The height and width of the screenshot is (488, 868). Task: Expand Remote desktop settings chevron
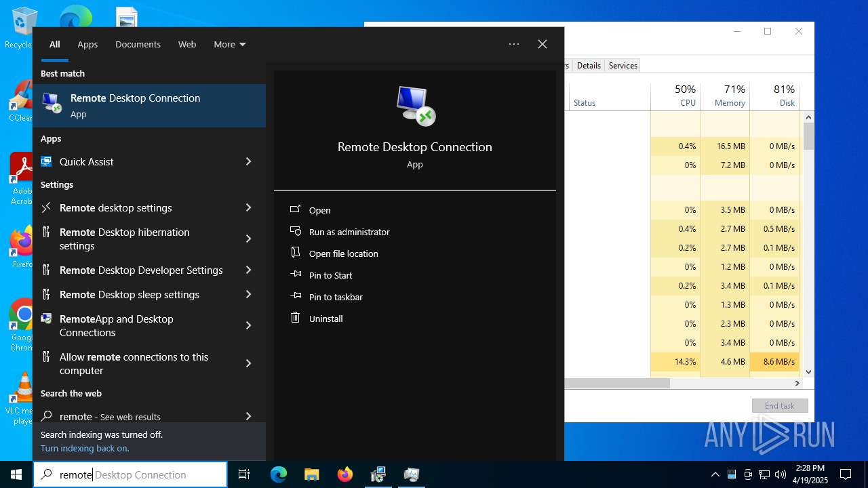[248, 207]
